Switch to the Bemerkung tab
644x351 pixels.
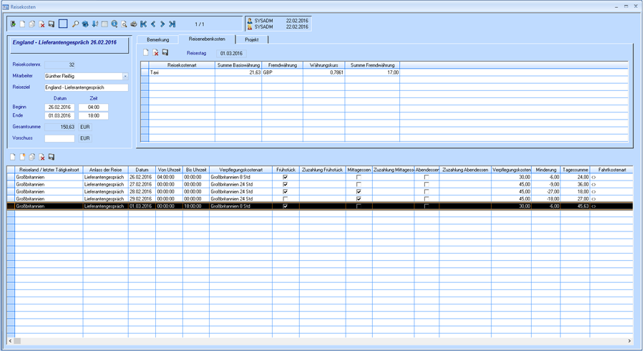(x=158, y=39)
